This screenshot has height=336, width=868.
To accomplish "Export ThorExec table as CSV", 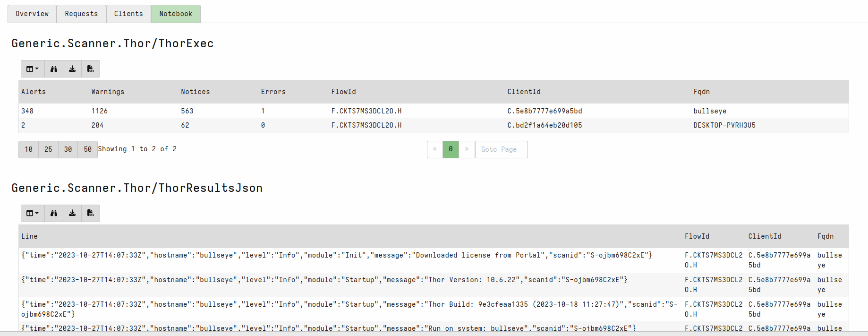I will coord(91,69).
